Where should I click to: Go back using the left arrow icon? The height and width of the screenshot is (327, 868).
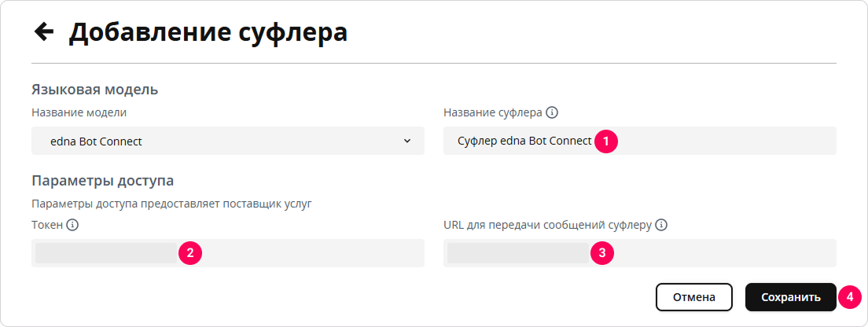pos(44,32)
